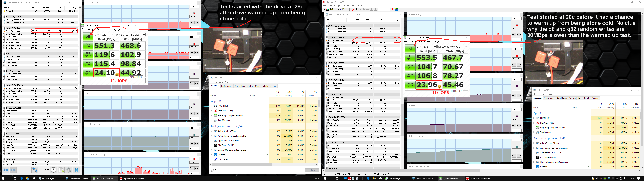Click HWiNFO's clock reset-timer icon

click(x=53, y=170)
